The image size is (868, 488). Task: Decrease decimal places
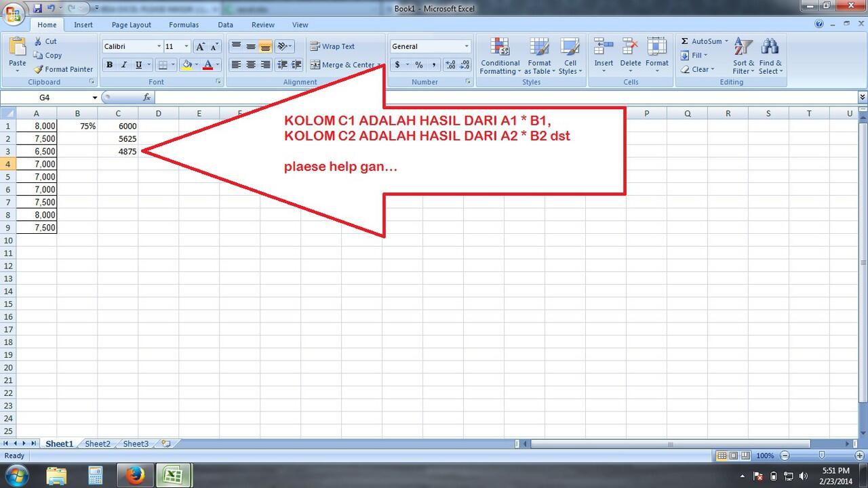(x=465, y=65)
